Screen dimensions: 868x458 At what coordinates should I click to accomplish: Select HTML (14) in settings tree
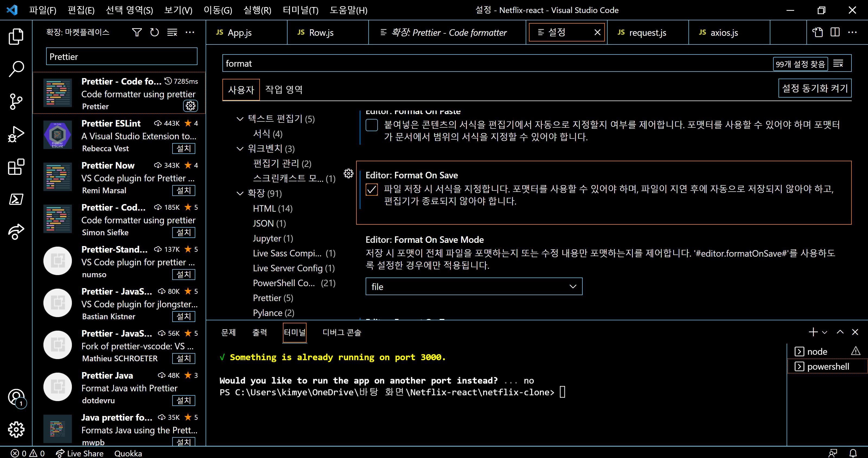click(273, 208)
